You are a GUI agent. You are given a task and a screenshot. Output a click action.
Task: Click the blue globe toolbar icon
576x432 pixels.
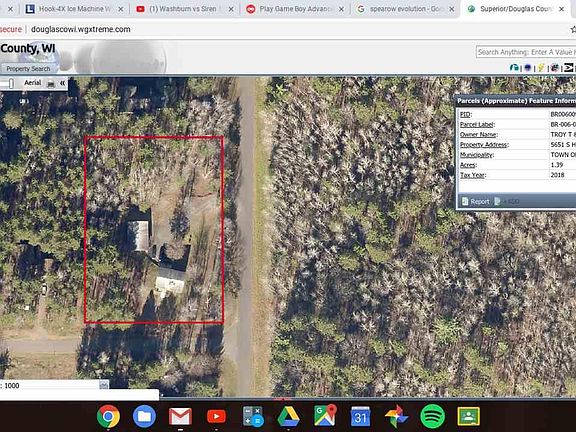tap(528, 68)
